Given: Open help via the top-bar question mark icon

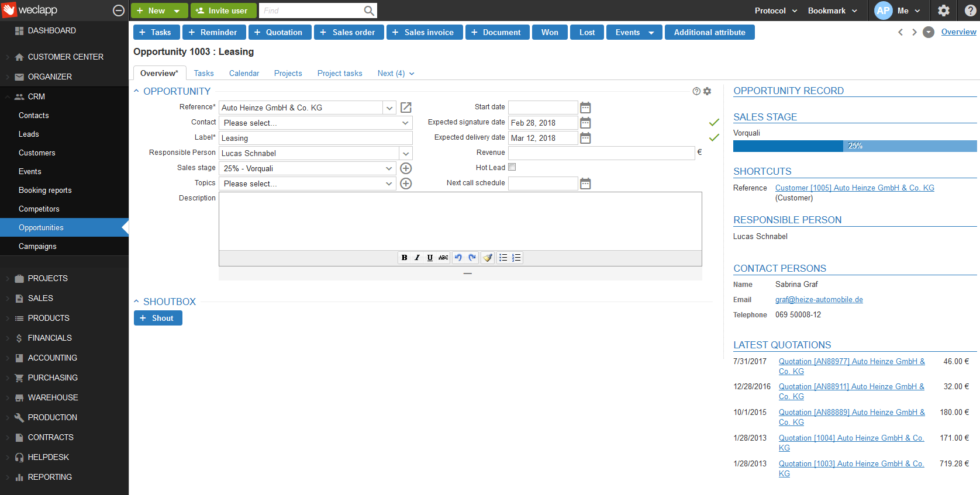Looking at the screenshot, I should click(970, 11).
